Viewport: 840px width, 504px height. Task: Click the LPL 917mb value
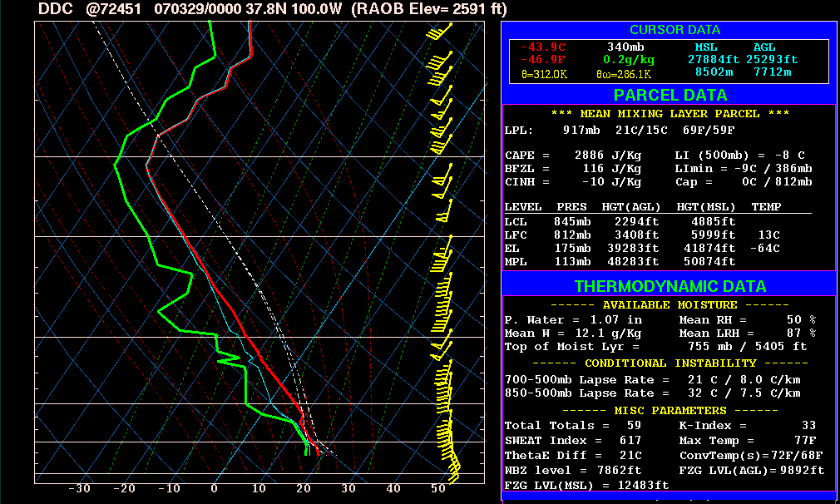tap(581, 130)
